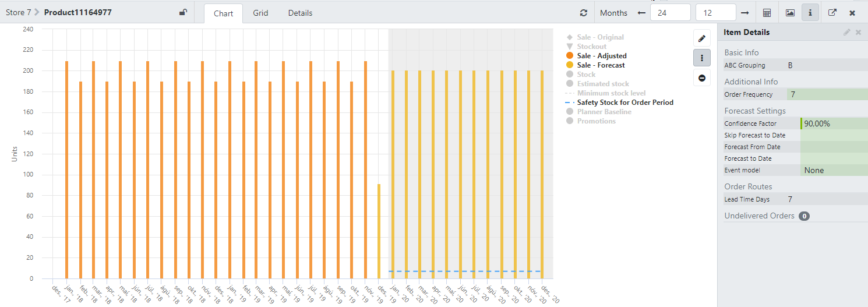The width and height of the screenshot is (868, 307).
Task: Open the calculator icon in the toolbar
Action: click(x=767, y=13)
